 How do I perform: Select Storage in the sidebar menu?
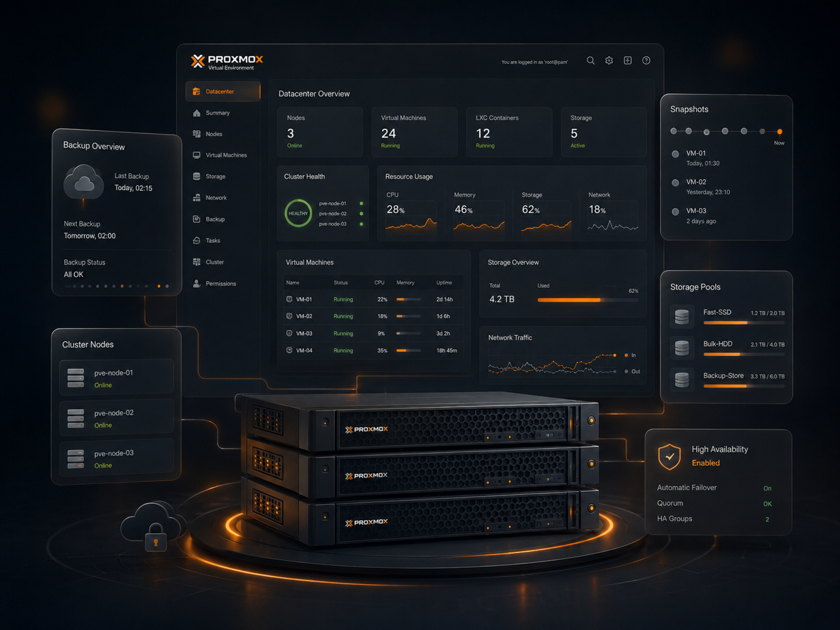(x=223, y=176)
